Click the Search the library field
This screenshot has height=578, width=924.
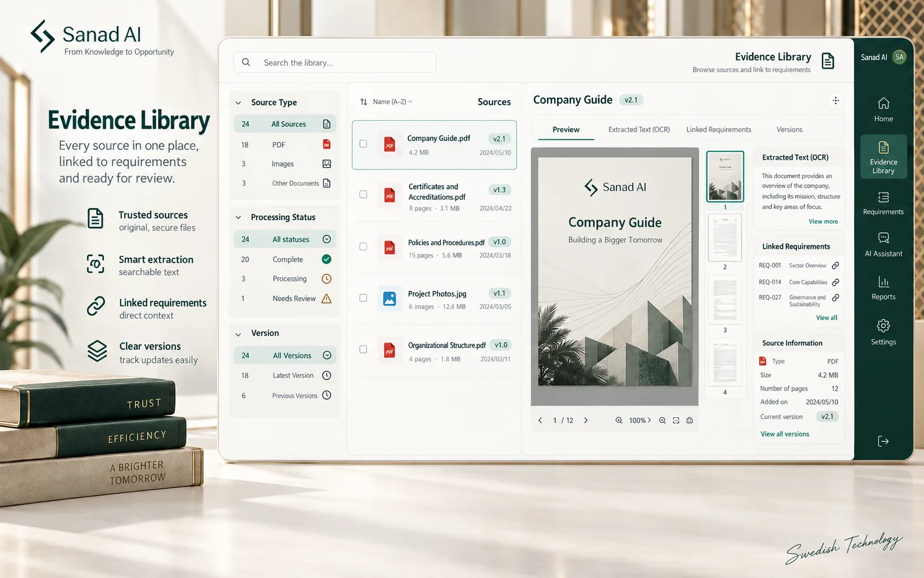pyautogui.click(x=335, y=62)
